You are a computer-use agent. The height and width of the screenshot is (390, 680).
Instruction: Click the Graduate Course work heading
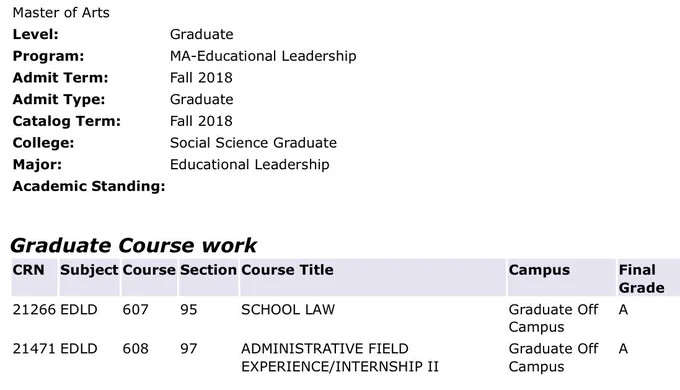pyautogui.click(x=134, y=246)
